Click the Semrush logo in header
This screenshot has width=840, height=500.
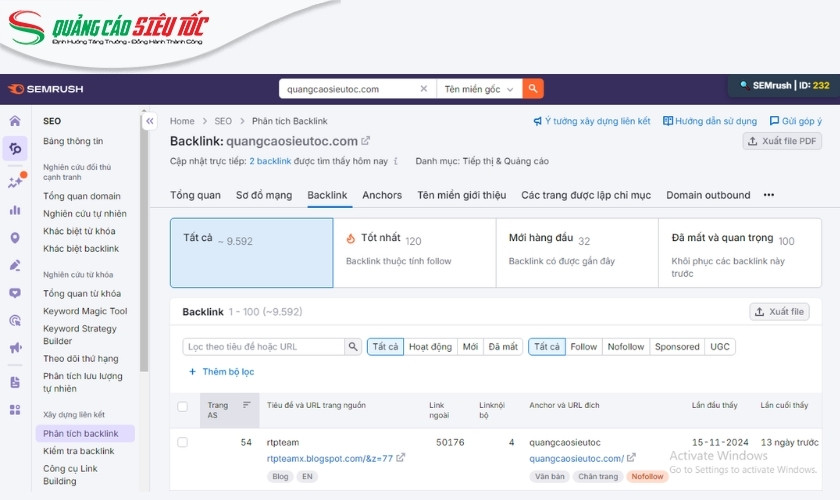click(x=46, y=89)
